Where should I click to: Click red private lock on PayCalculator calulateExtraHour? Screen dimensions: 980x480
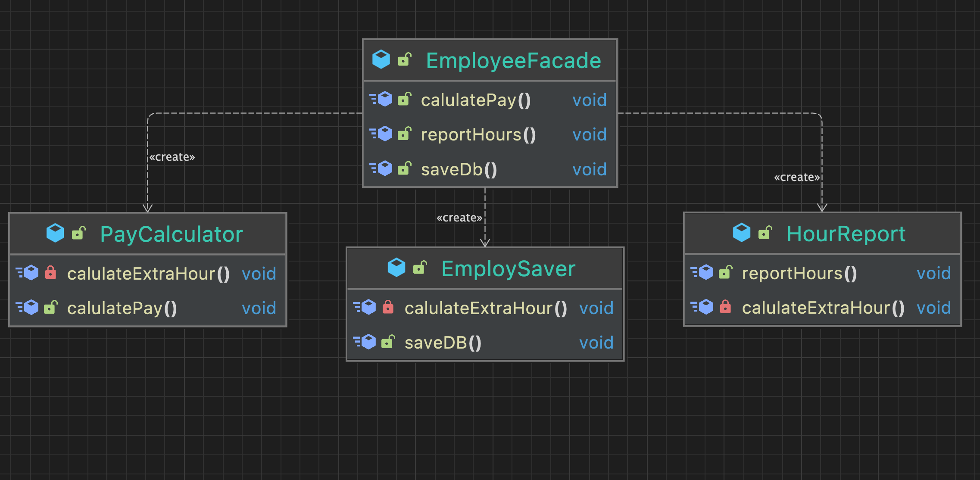[50, 273]
